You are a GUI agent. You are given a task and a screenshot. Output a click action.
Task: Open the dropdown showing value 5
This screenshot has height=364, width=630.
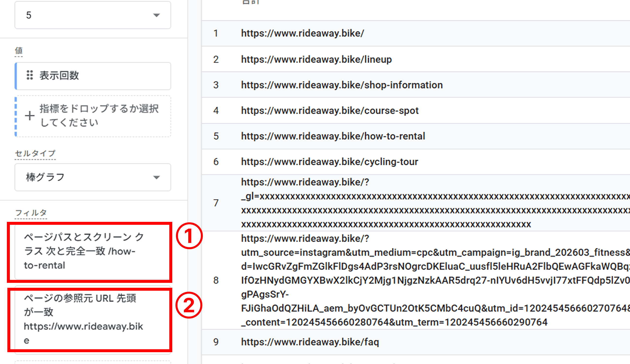[x=93, y=15]
